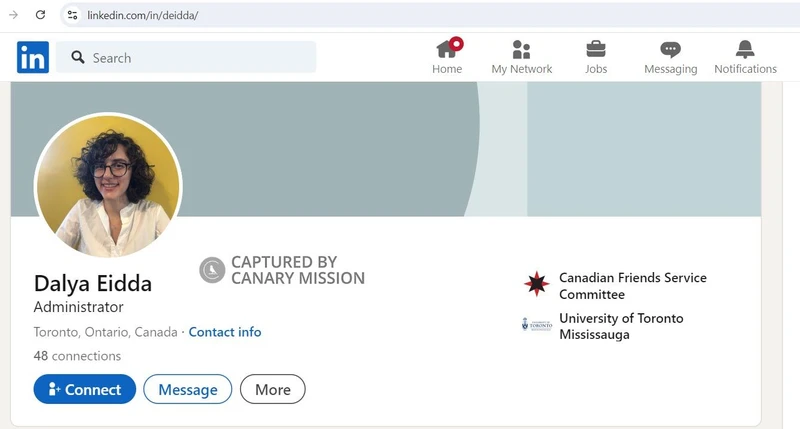This screenshot has height=429, width=800.
Task: View the 48 connections link
Action: [77, 356]
